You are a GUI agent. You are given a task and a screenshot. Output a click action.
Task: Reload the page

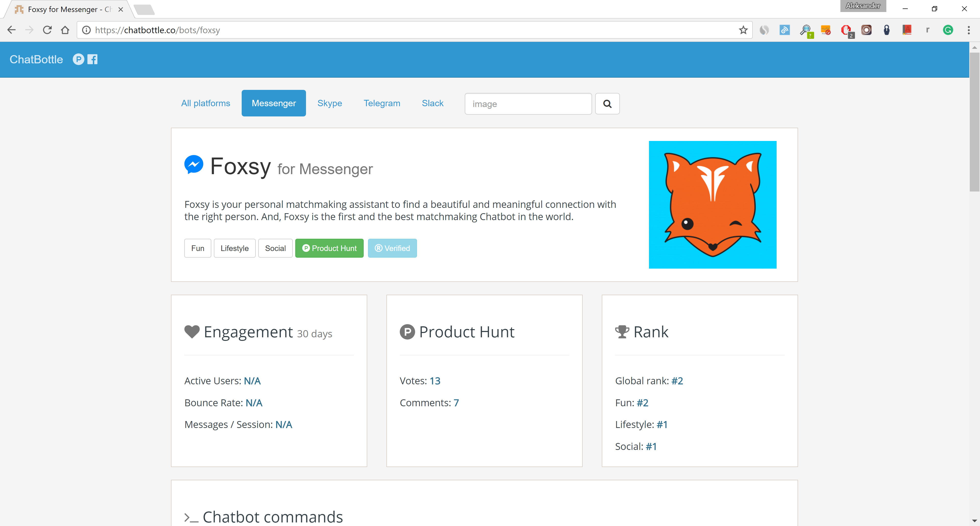coord(47,30)
